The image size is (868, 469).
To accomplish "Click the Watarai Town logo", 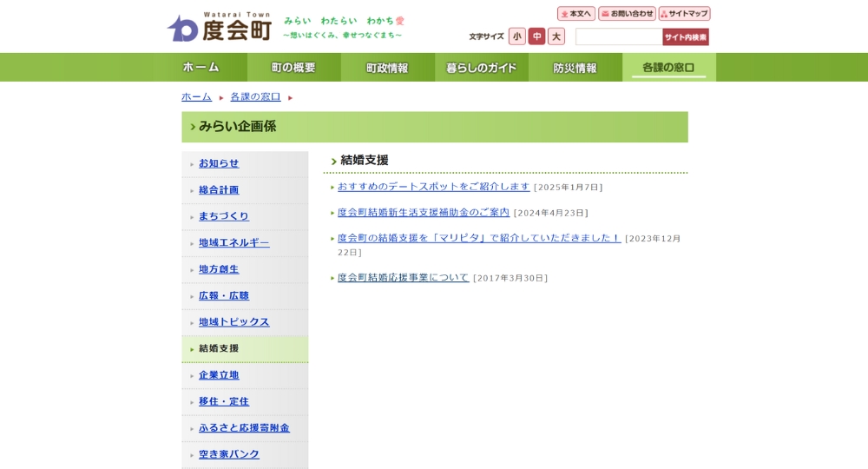I will (x=219, y=28).
